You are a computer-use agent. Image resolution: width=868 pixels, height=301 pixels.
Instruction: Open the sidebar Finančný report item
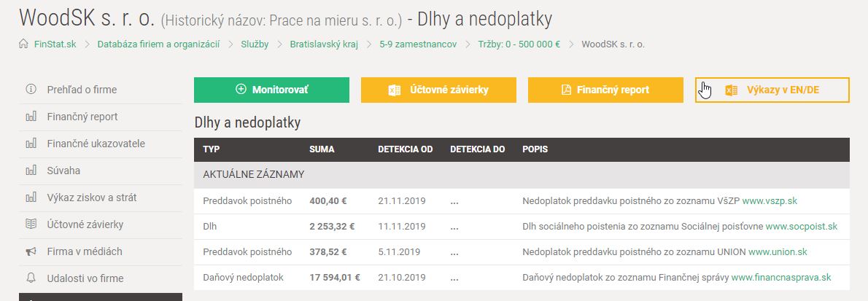click(82, 117)
